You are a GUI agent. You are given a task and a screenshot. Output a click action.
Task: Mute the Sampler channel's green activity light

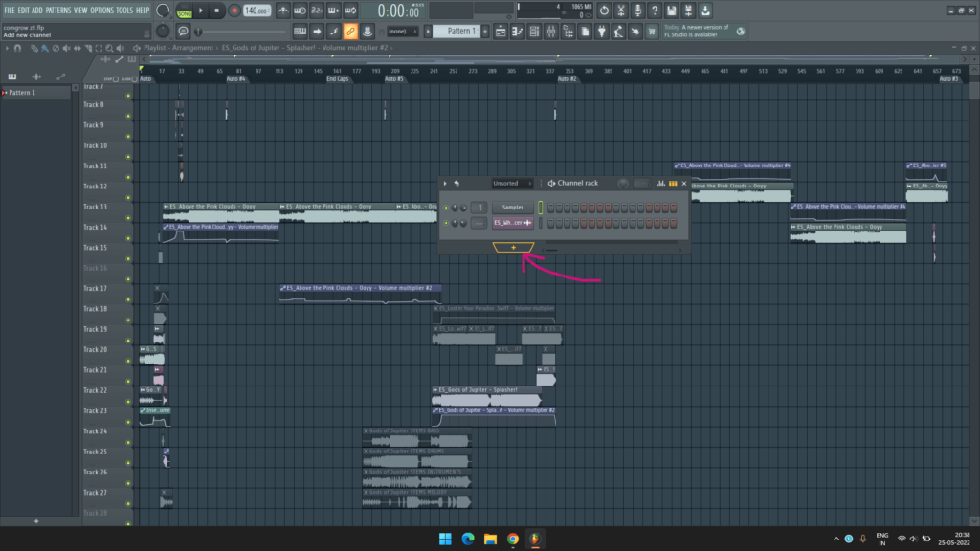coord(446,208)
